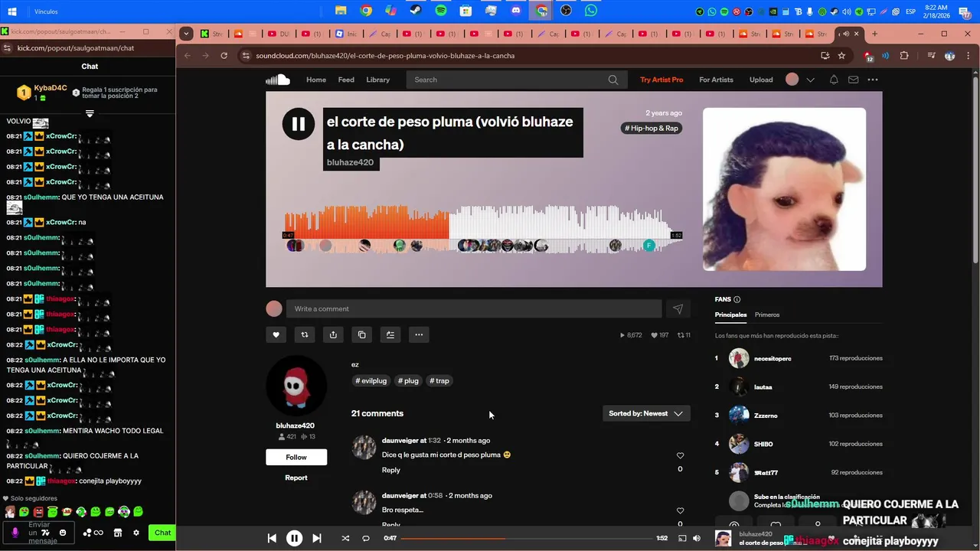Click the Report button under bluhaze420
Viewport: 980px width, 551px height.
296,478
